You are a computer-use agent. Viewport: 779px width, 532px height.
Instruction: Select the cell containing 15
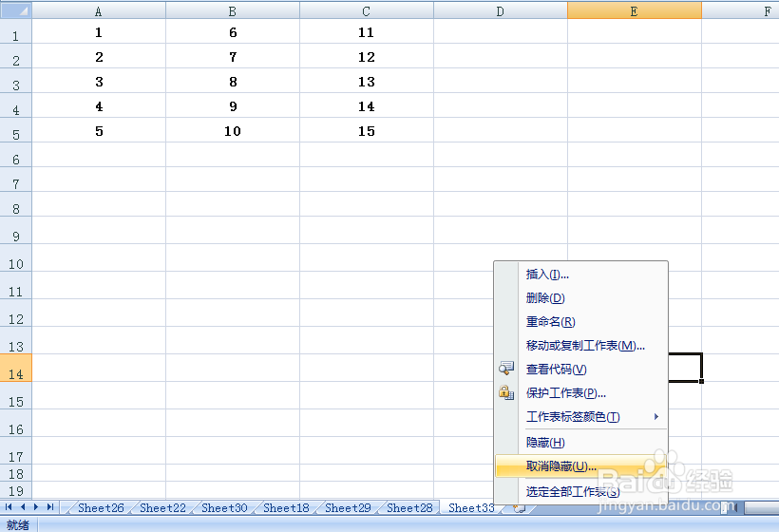(367, 130)
